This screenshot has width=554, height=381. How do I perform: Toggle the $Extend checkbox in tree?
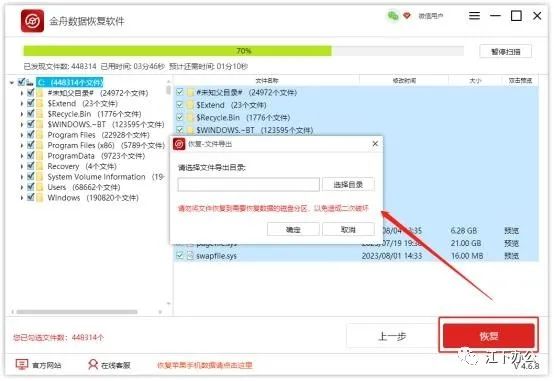click(x=31, y=103)
